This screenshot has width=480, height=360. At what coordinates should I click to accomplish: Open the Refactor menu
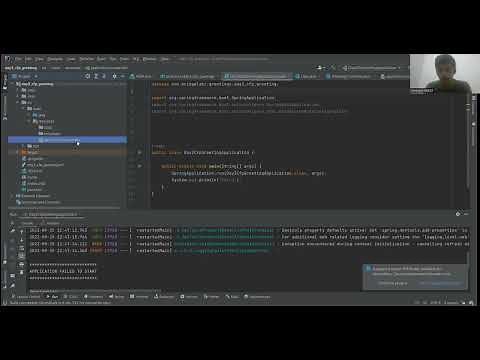tap(87, 59)
